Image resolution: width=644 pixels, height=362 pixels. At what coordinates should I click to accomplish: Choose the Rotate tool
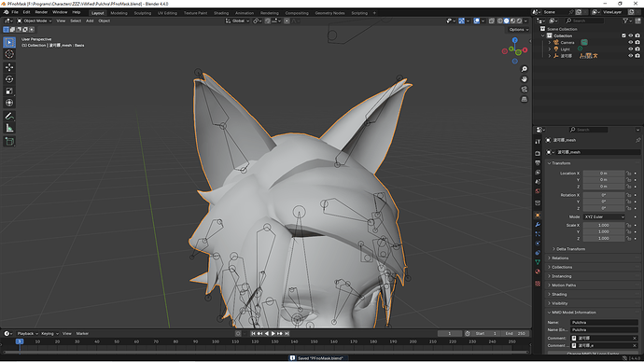click(x=9, y=79)
